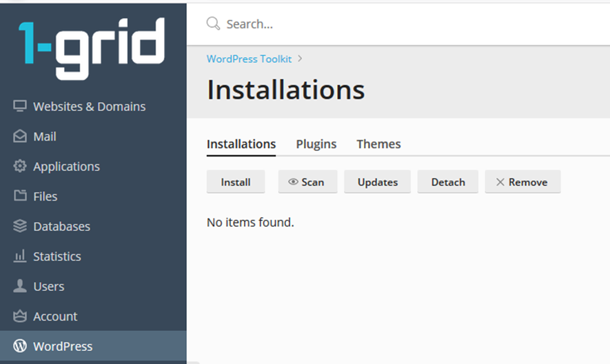Click the Users person icon
Image resolution: width=610 pixels, height=364 pixels.
pyautogui.click(x=20, y=285)
